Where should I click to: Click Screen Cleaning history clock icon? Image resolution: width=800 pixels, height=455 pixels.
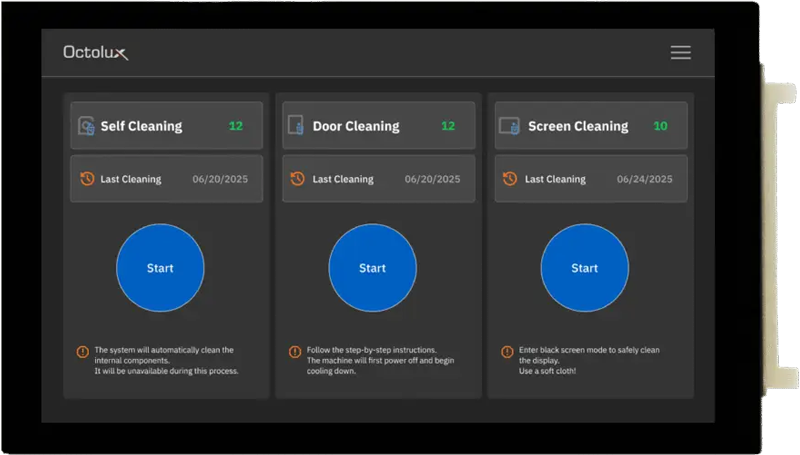pyautogui.click(x=509, y=179)
